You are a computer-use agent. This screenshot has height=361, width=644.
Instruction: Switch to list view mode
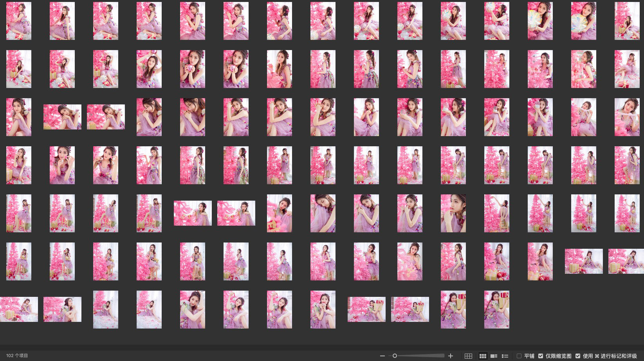coord(505,356)
